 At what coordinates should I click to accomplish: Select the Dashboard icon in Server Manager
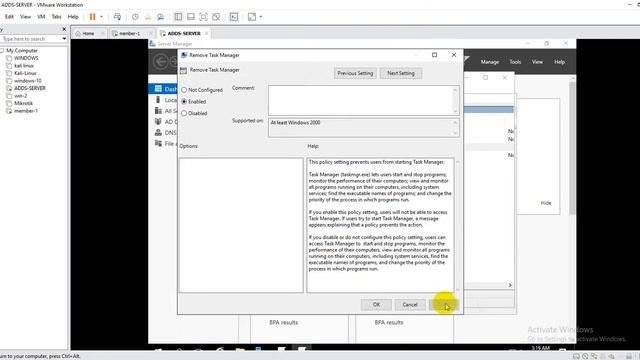coord(158,89)
